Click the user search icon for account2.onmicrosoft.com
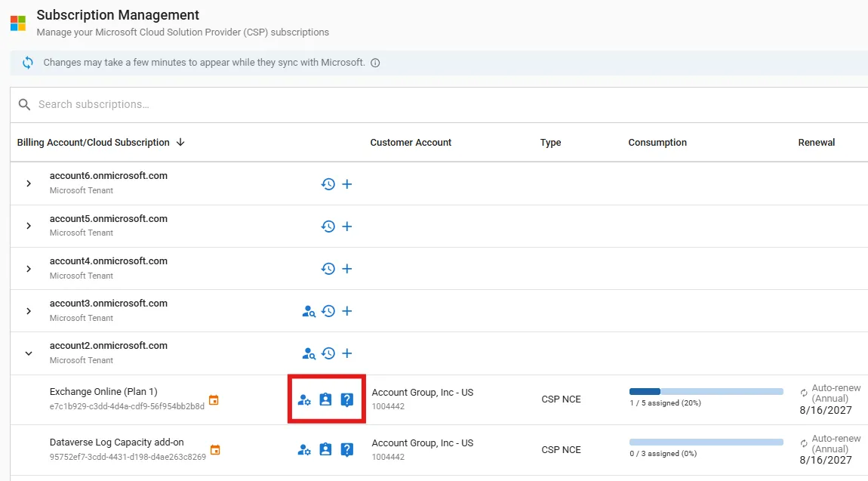Viewport: 868px width, 481px height. tap(309, 353)
